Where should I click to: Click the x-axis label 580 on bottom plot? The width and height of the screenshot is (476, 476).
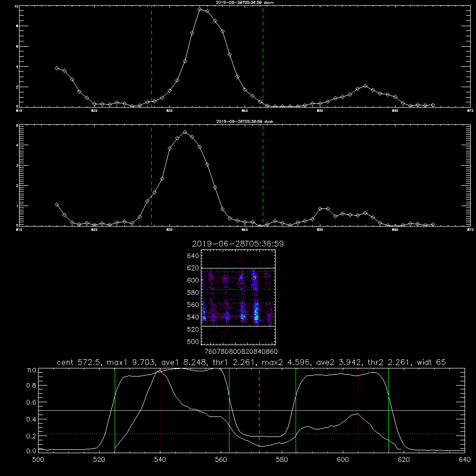click(282, 460)
